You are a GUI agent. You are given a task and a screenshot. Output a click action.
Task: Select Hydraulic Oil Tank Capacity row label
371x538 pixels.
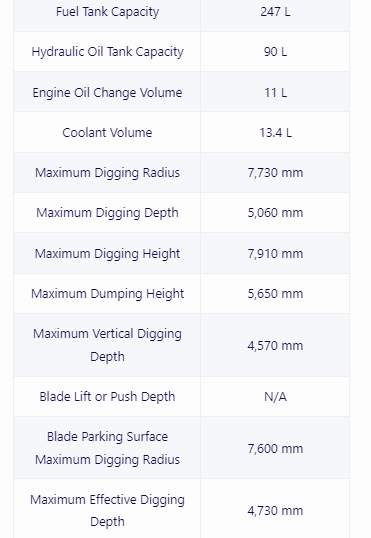(x=107, y=52)
